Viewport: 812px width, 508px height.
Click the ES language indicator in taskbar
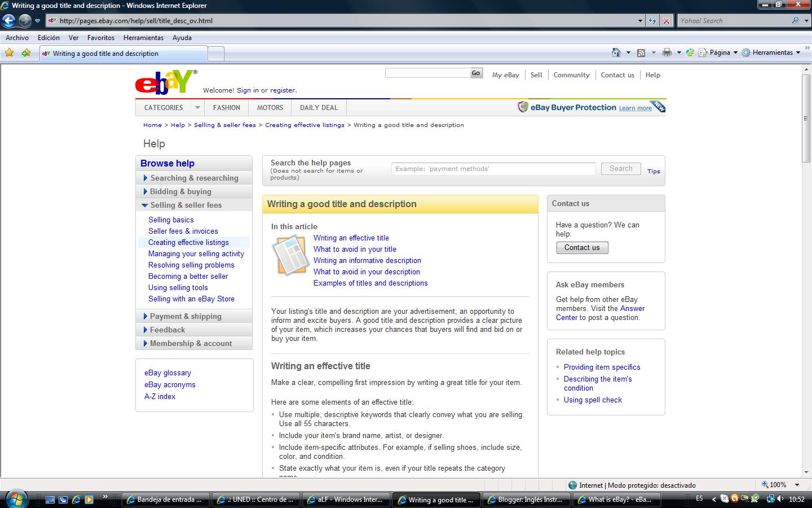tap(700, 499)
